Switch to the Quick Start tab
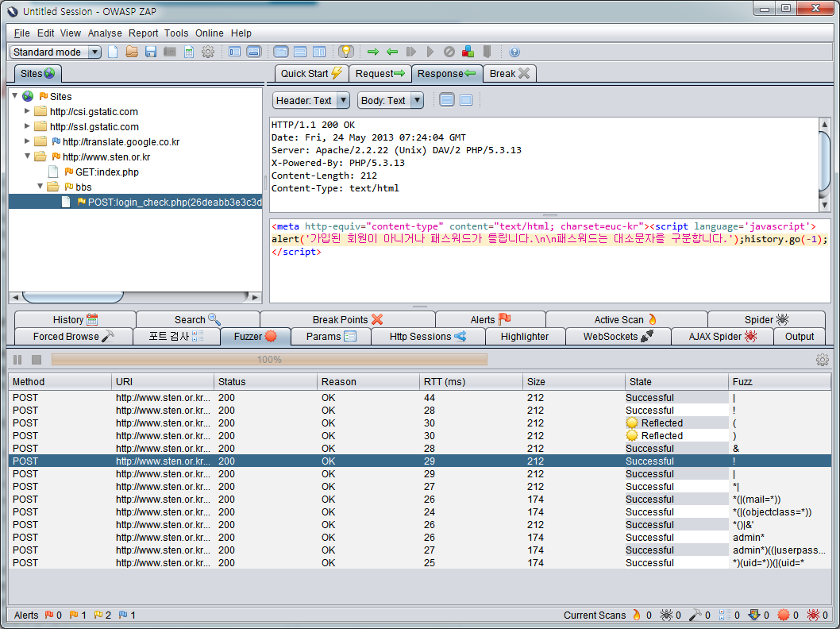 (x=312, y=73)
